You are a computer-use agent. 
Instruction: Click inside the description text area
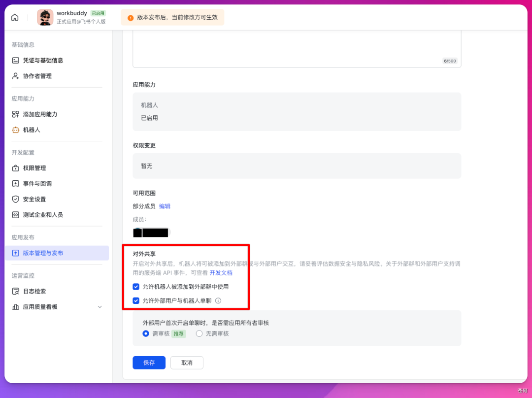(297, 49)
